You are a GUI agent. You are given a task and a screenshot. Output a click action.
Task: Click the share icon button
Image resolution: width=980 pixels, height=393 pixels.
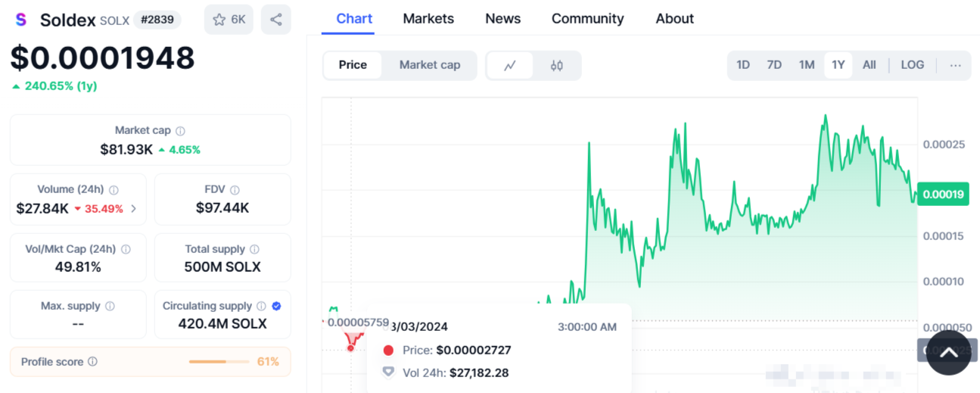[x=276, y=20]
